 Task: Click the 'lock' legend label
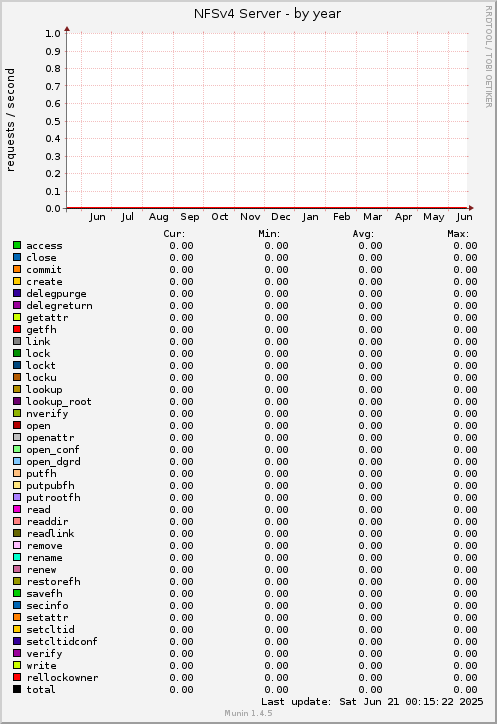(x=38, y=354)
